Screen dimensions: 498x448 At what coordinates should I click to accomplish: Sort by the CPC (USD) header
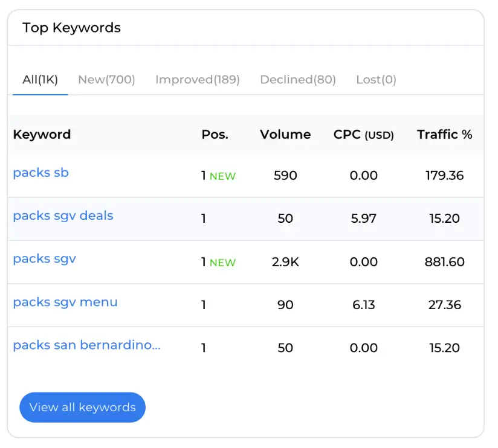coord(363,135)
